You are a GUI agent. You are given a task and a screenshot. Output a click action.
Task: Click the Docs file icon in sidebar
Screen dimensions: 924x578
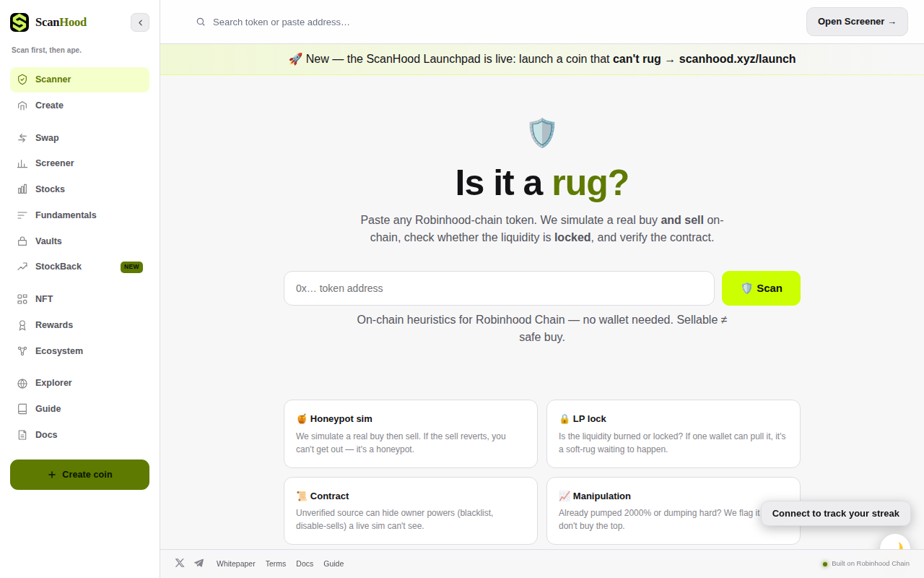[x=22, y=435]
